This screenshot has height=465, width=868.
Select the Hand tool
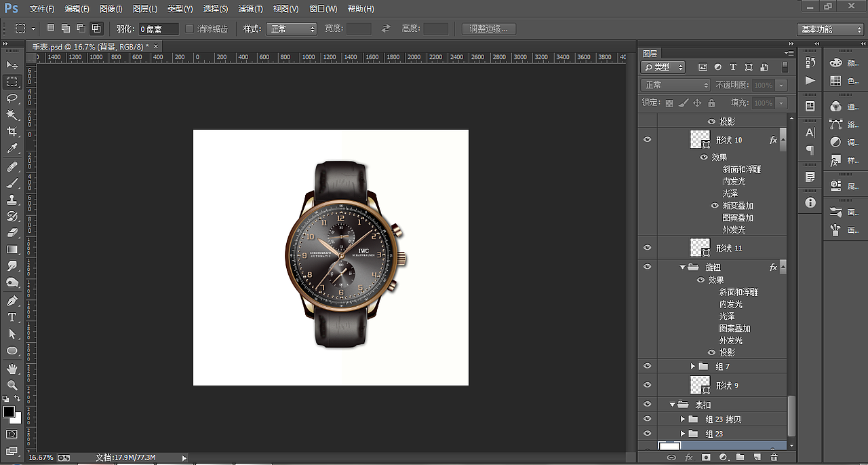coord(12,369)
